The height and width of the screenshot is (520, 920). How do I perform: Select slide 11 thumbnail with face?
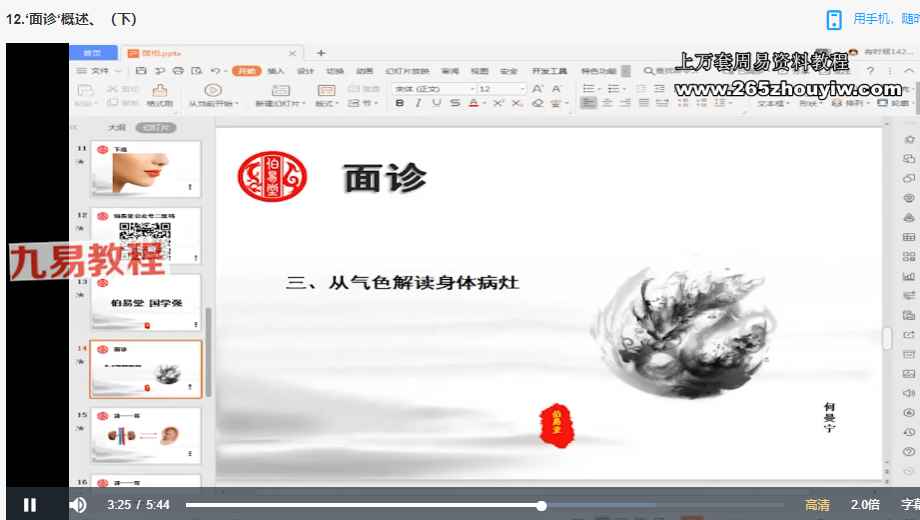point(146,168)
